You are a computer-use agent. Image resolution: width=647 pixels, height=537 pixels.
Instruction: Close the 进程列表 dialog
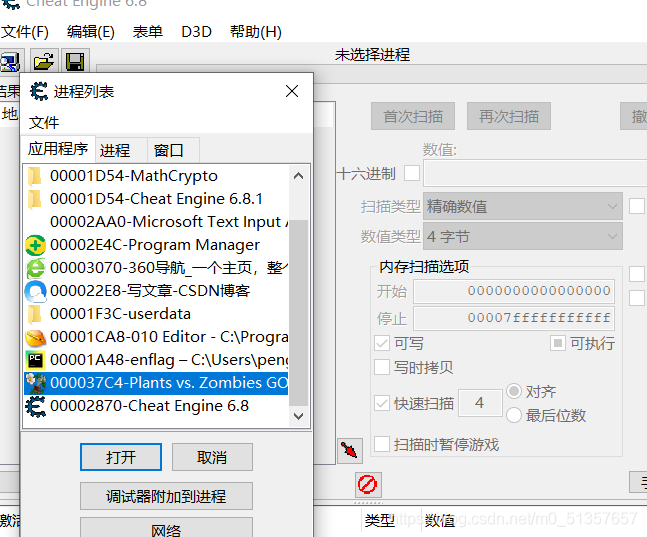292,91
